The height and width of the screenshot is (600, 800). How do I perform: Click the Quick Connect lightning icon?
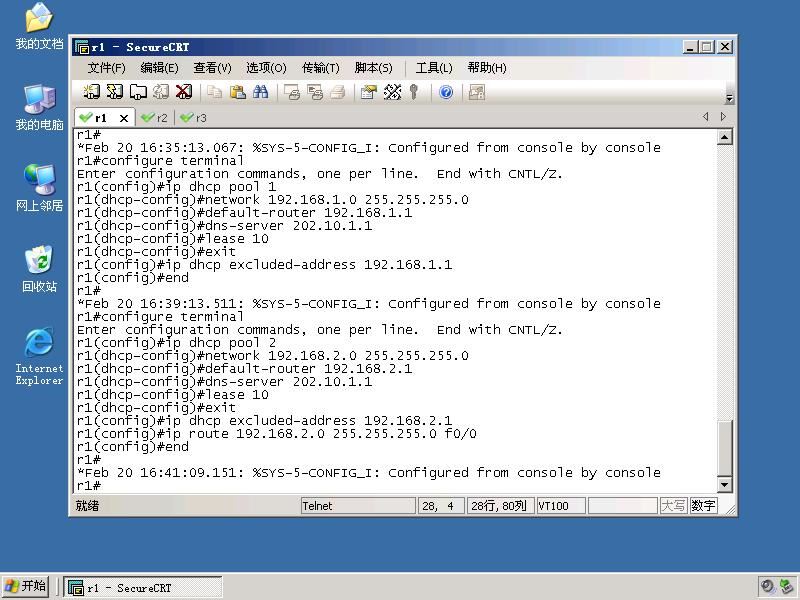(115, 92)
